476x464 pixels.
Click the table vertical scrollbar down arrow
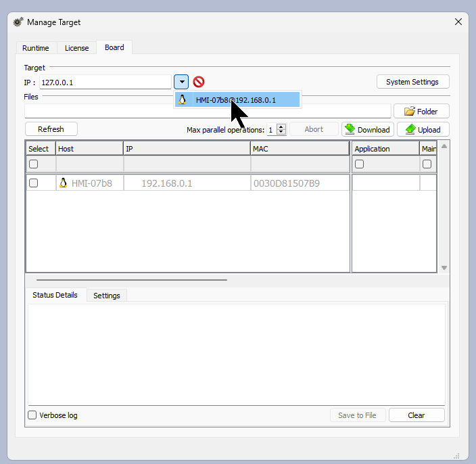[444, 268]
